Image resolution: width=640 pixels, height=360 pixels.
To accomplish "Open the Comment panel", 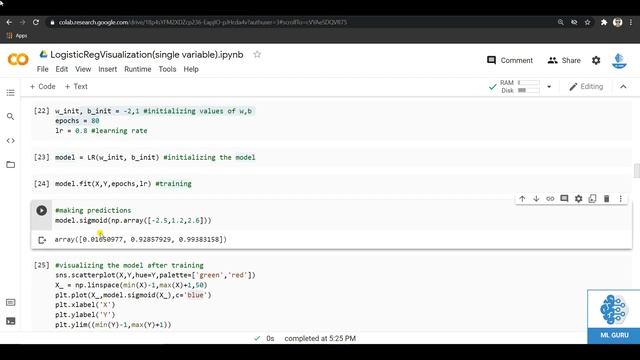I will click(510, 60).
